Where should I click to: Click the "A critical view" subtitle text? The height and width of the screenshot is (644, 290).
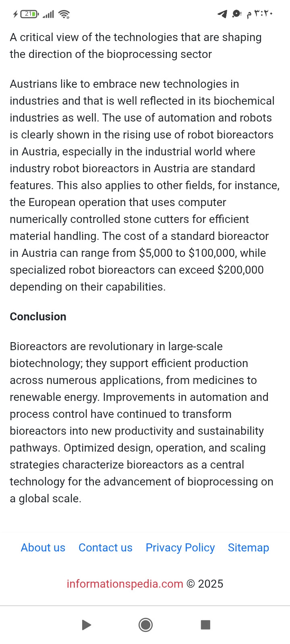click(136, 45)
